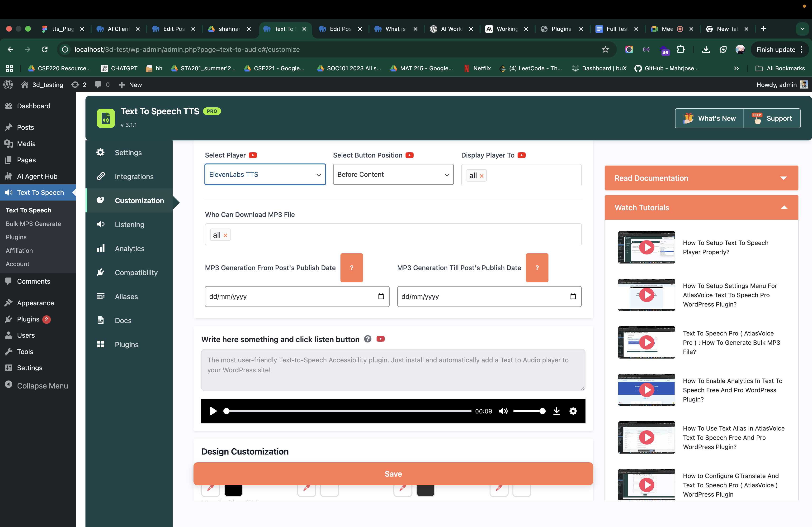Open the audio player settings gear
The height and width of the screenshot is (527, 812).
pyautogui.click(x=573, y=411)
